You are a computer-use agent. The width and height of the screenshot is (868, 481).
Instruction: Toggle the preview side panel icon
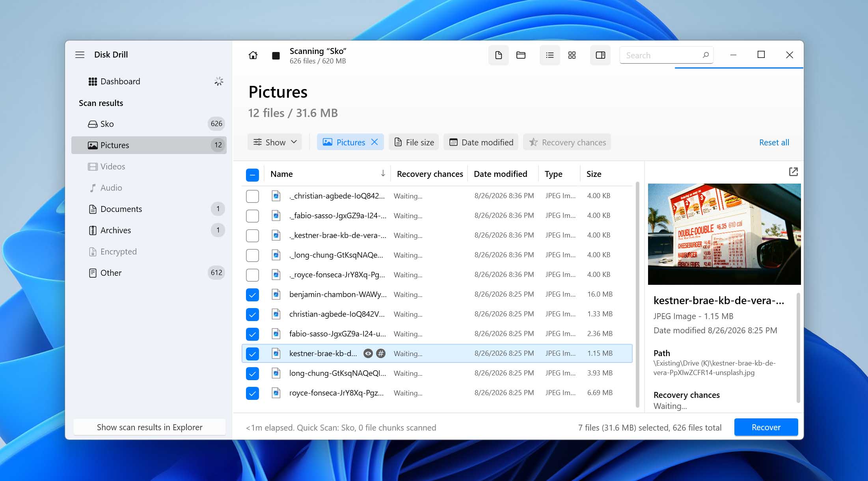600,55
